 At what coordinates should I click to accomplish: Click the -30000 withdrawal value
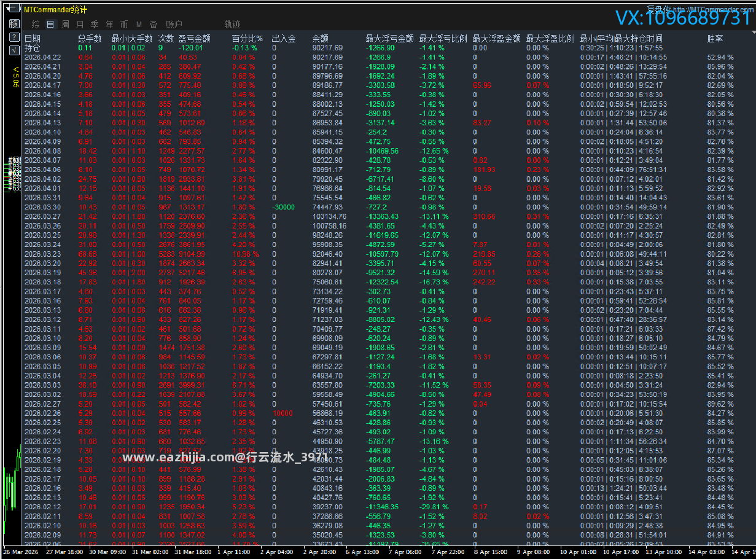click(283, 208)
